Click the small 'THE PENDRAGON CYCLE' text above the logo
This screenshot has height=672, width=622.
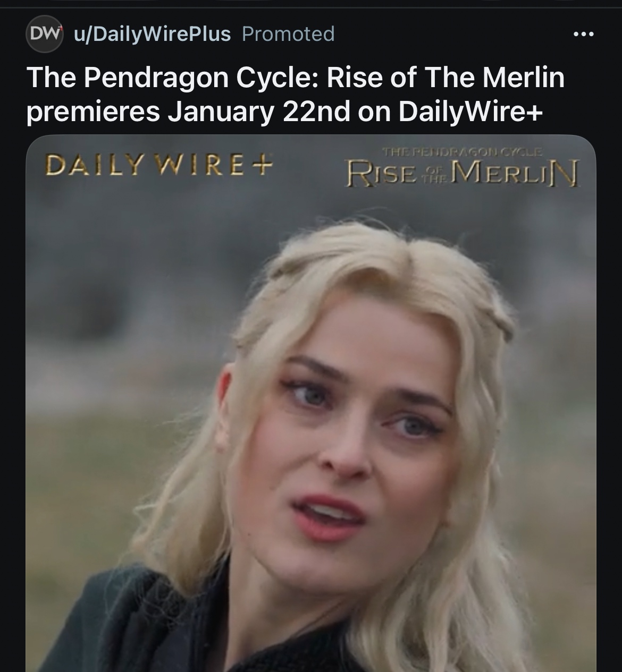(x=463, y=152)
